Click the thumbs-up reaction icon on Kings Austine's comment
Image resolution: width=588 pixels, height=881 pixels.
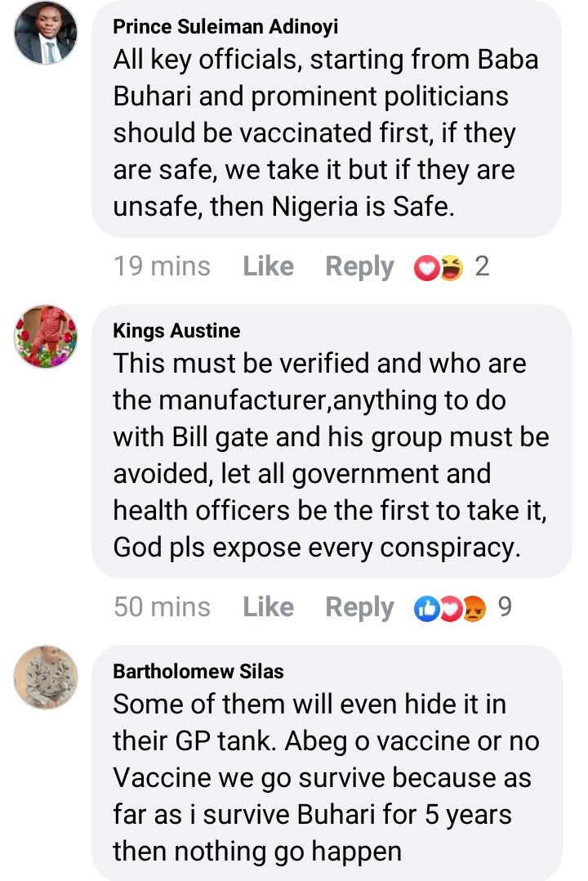[x=426, y=609]
